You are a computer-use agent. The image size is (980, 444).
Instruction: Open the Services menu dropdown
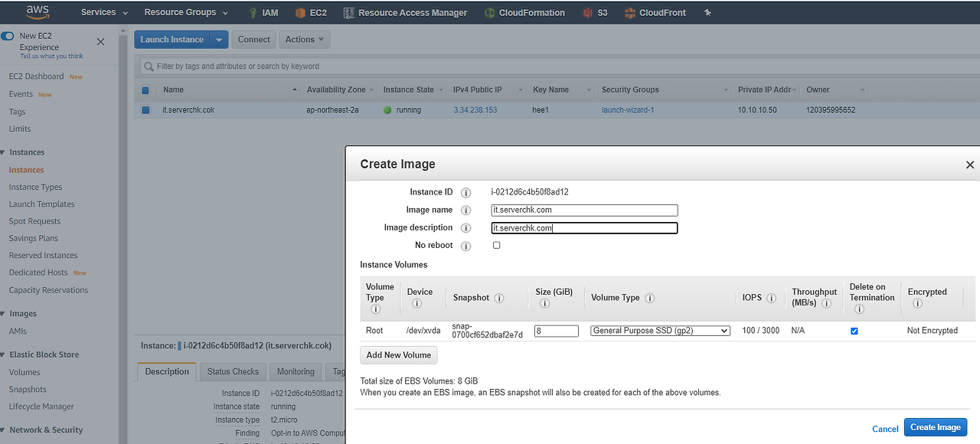coord(104,12)
